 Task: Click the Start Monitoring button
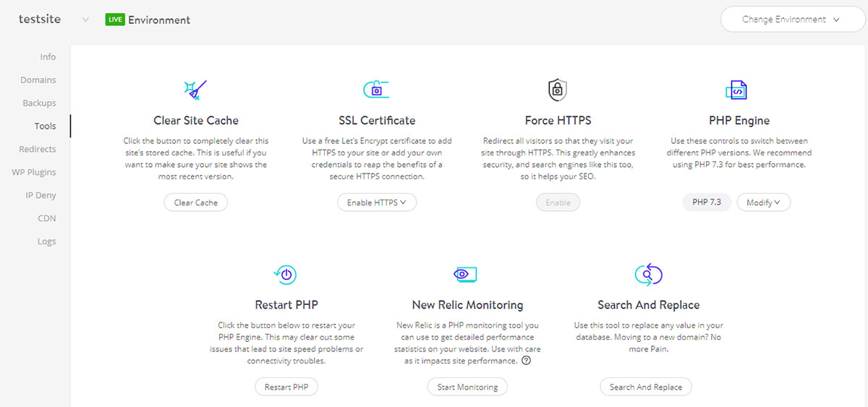(x=467, y=387)
